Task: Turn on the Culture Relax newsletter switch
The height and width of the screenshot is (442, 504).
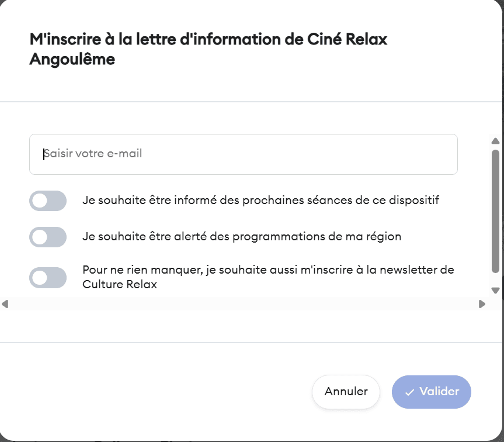Action: coord(48,277)
